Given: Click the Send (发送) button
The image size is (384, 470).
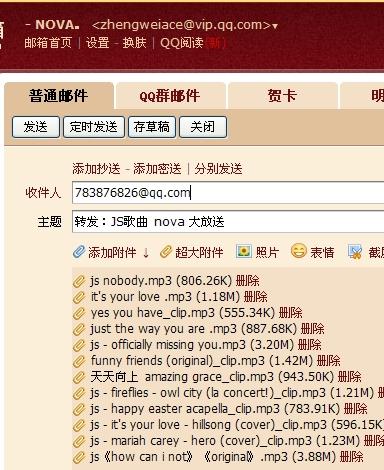Looking at the screenshot, I should coord(36,127).
